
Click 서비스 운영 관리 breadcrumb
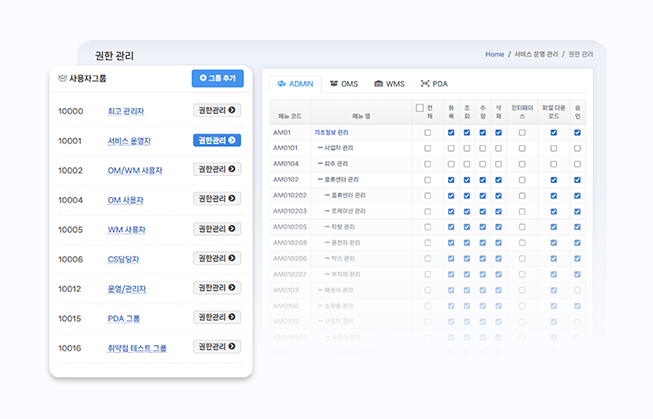pyautogui.click(x=536, y=54)
